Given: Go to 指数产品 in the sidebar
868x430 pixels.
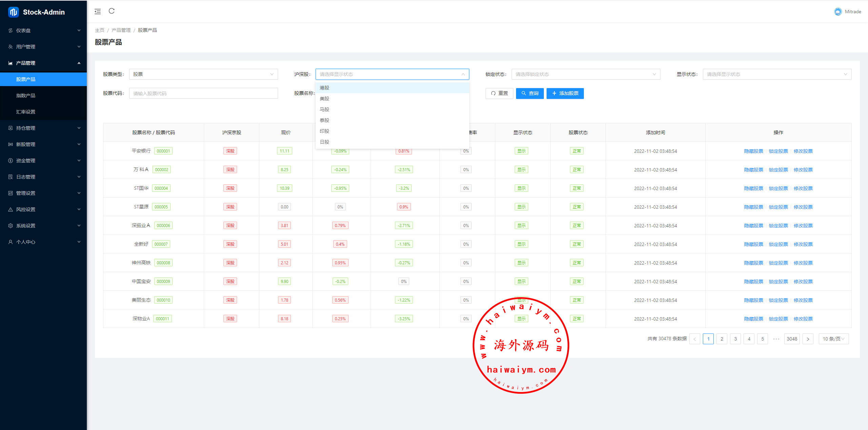Looking at the screenshot, I should point(26,96).
